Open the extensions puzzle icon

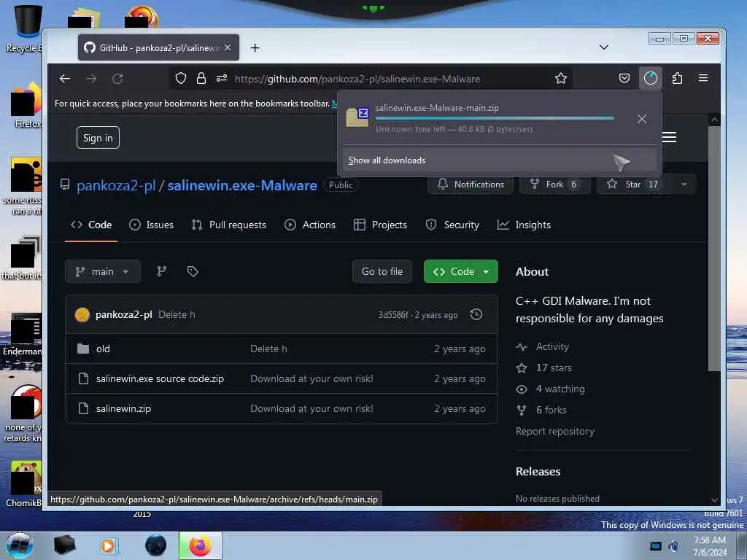click(677, 79)
